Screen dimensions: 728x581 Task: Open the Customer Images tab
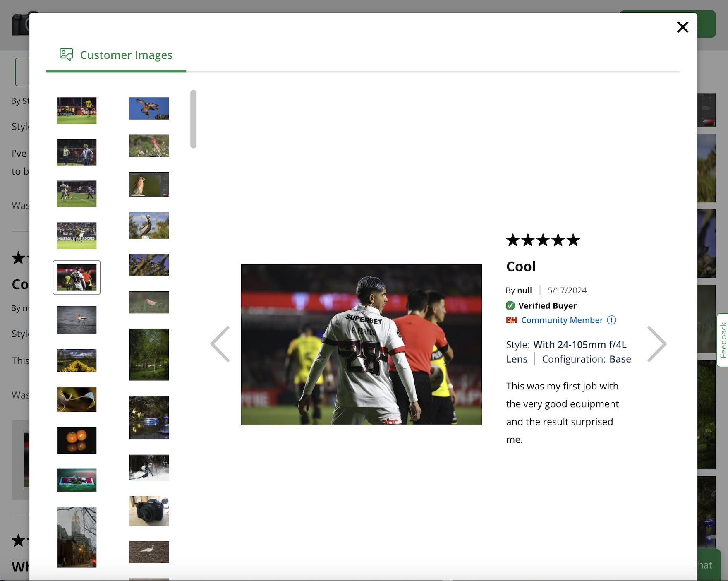(x=126, y=55)
